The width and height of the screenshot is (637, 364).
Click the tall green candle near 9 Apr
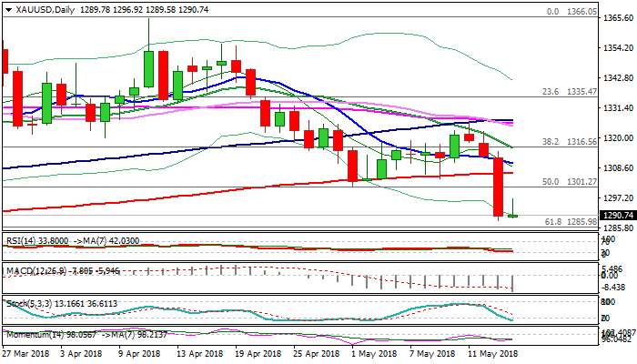click(148, 69)
